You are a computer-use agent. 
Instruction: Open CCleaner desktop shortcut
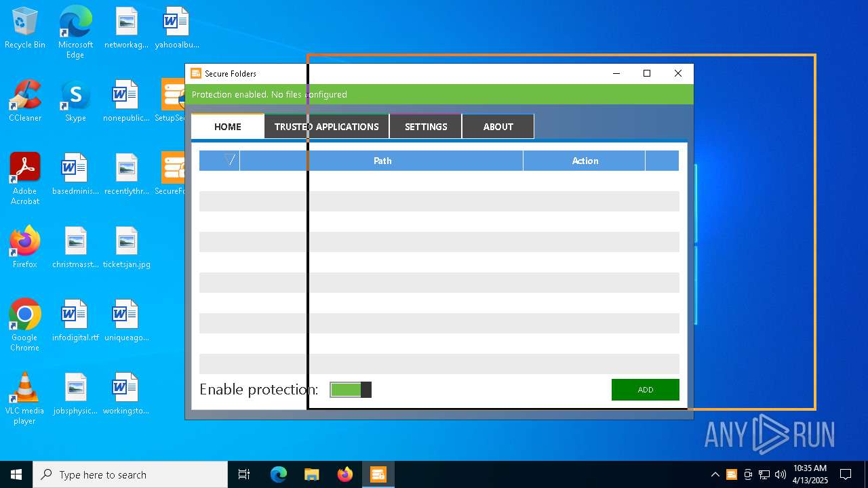click(x=25, y=101)
